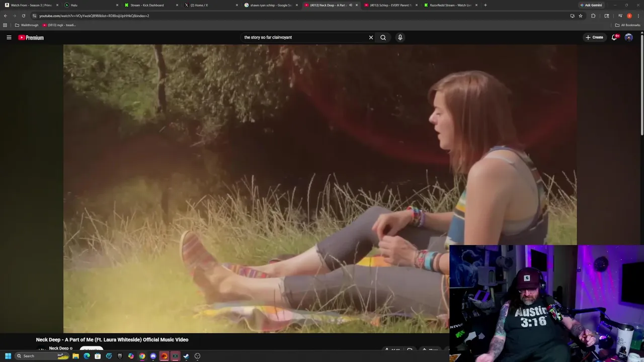Image resolution: width=644 pixels, height=362 pixels.
Task: Open the Chrome profile avatar
Action: [629, 16]
